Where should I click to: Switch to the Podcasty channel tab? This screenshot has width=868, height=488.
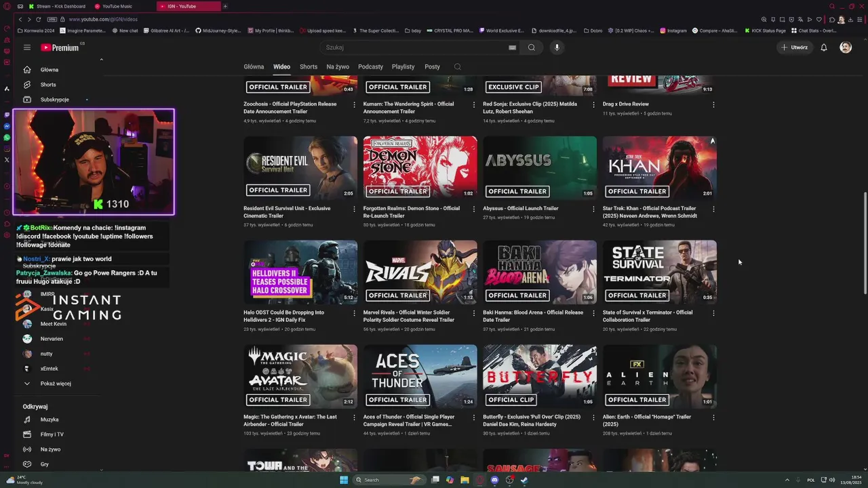370,66
